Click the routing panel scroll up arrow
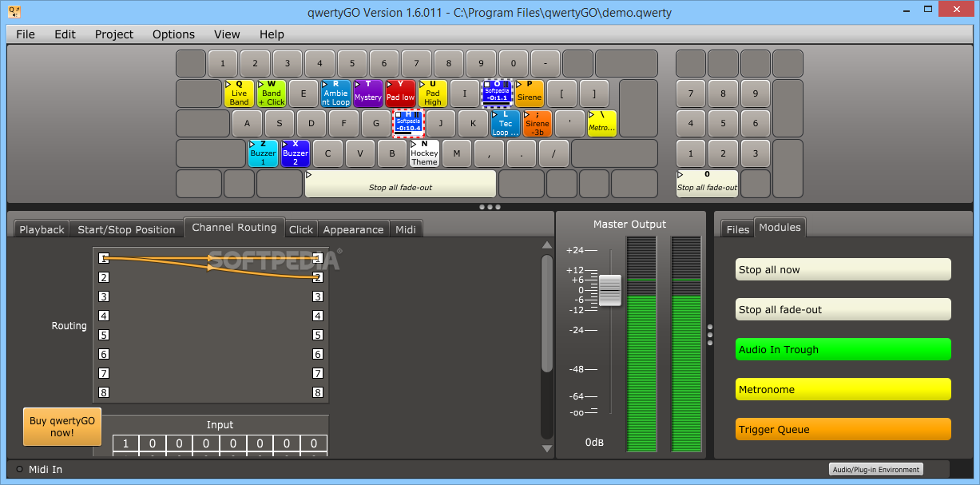This screenshot has width=980, height=485. [546, 245]
